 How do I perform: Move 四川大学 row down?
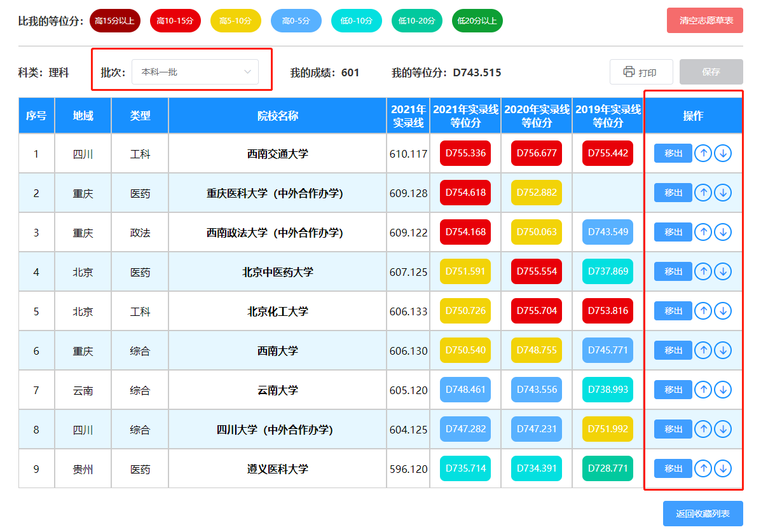coord(723,429)
